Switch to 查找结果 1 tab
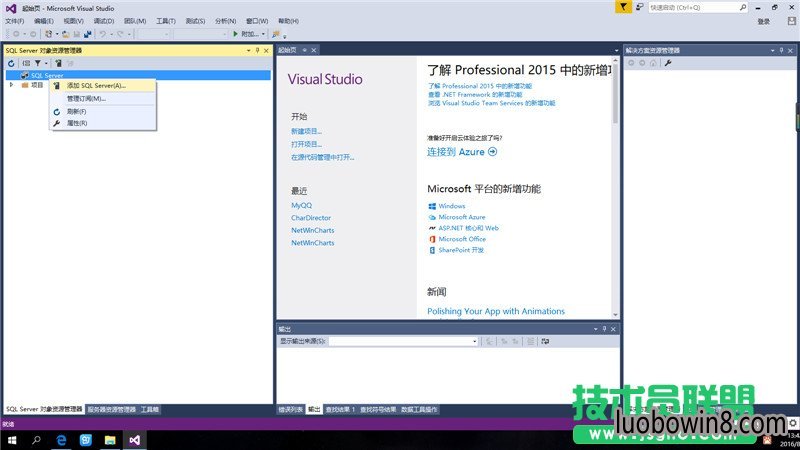This screenshot has height=450, width=800. point(340,409)
